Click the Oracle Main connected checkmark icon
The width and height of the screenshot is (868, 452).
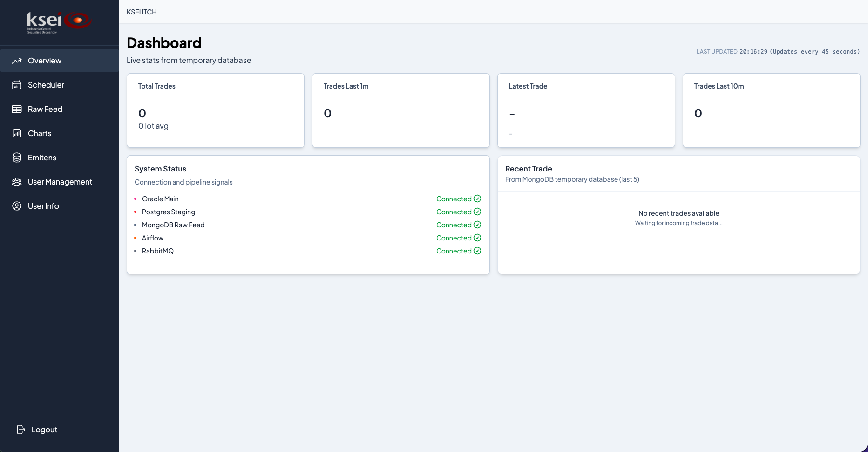coord(477,199)
